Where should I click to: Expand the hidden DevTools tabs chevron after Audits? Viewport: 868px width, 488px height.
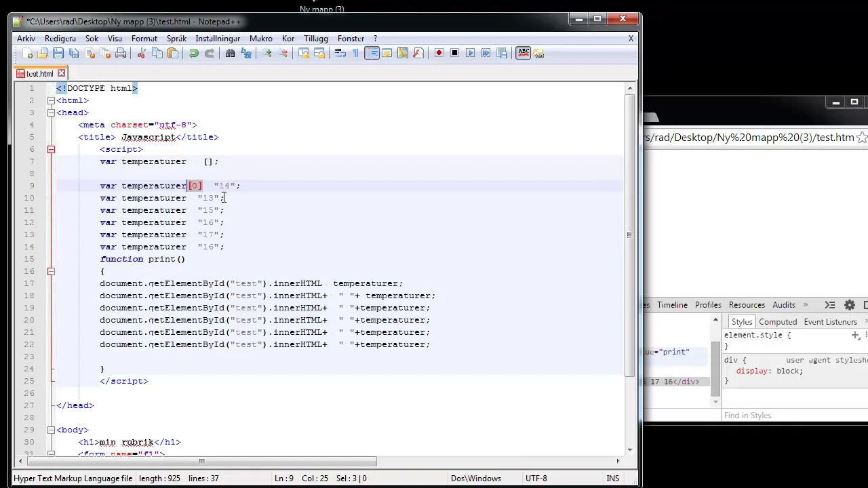pos(805,305)
